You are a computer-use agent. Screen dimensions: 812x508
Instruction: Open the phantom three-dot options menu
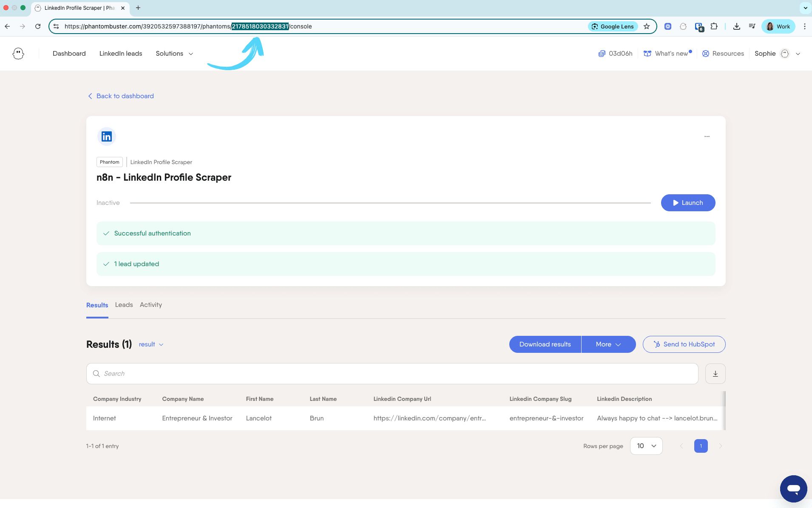click(707, 136)
